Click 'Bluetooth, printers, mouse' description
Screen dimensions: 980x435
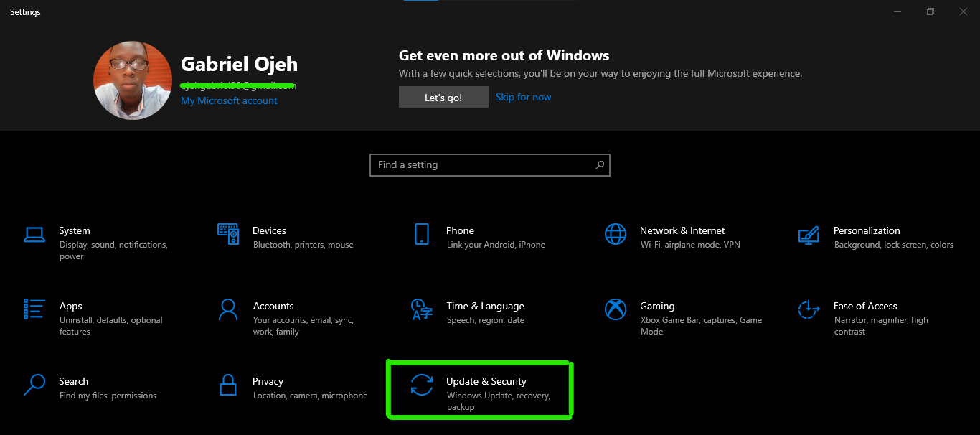[x=303, y=245]
